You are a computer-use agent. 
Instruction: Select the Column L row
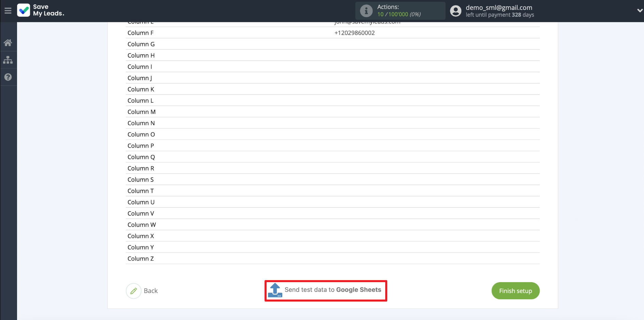pyautogui.click(x=333, y=100)
